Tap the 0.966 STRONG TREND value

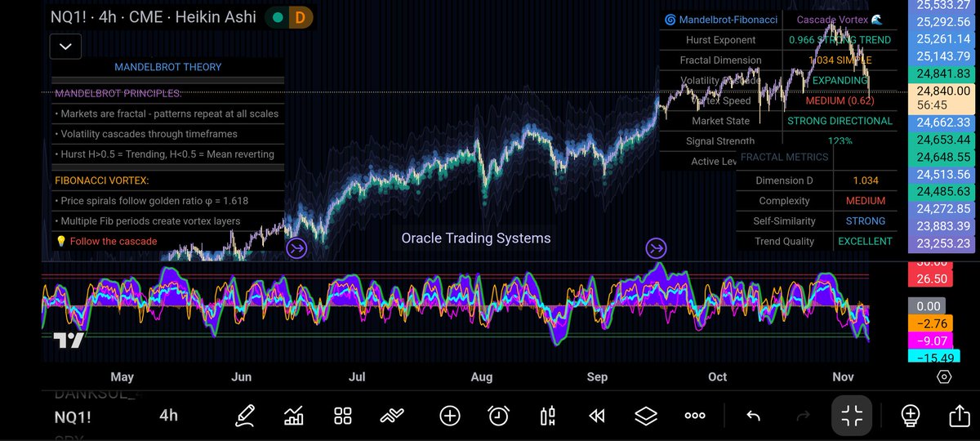840,40
